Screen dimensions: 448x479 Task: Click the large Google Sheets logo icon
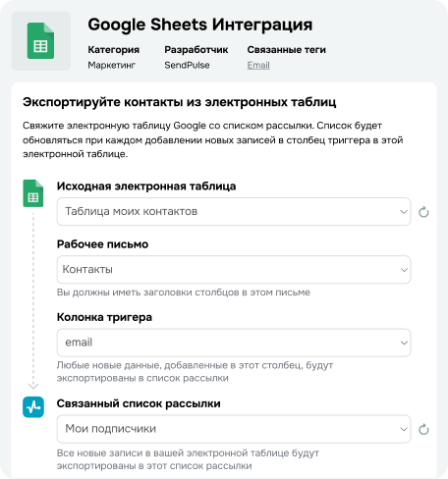coord(41,41)
